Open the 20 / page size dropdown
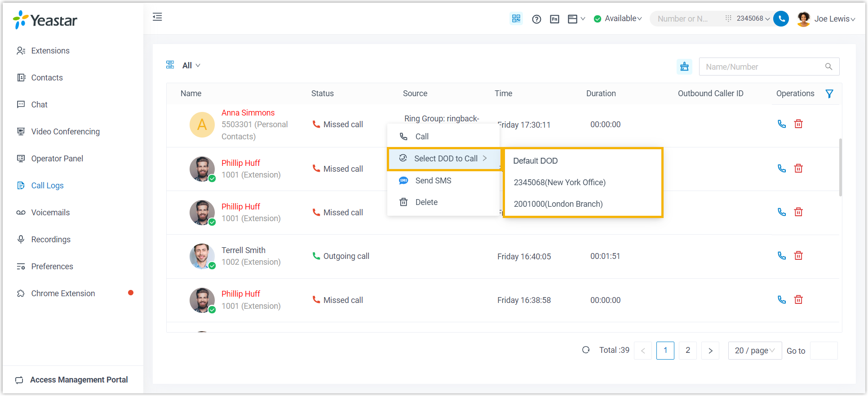 click(755, 351)
